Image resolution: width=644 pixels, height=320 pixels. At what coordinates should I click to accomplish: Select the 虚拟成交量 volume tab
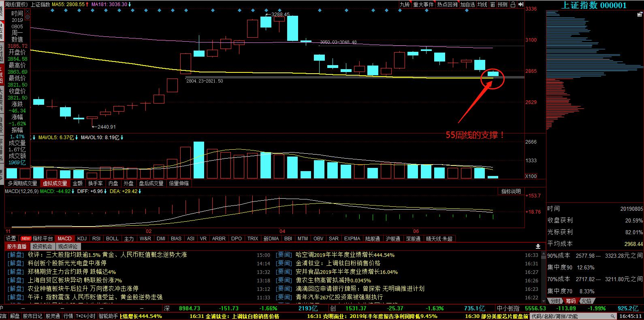55,183
